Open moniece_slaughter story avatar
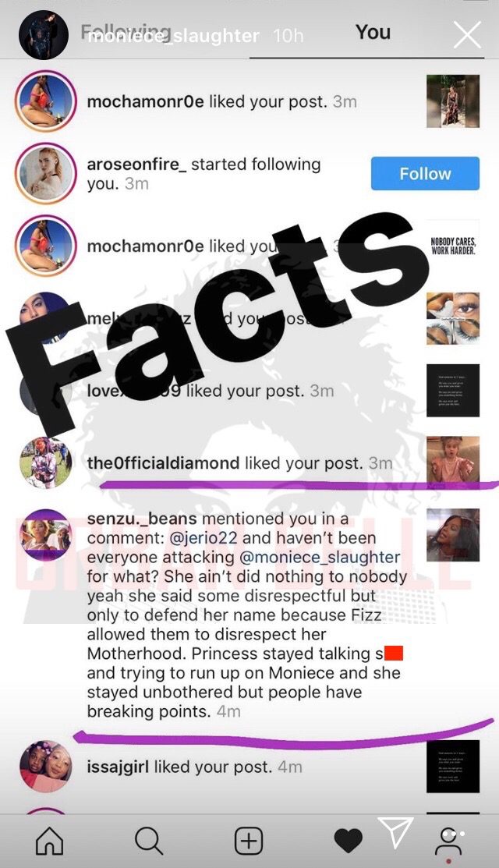499x868 pixels. [44, 35]
